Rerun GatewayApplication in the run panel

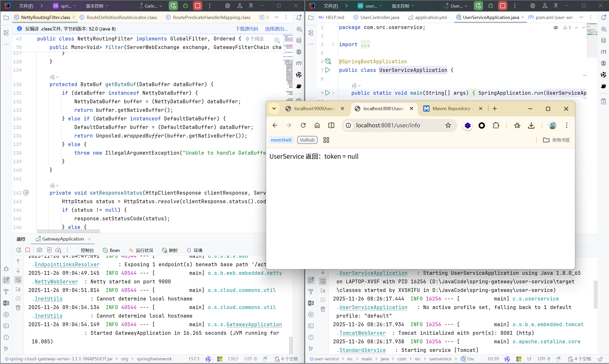pos(18,250)
